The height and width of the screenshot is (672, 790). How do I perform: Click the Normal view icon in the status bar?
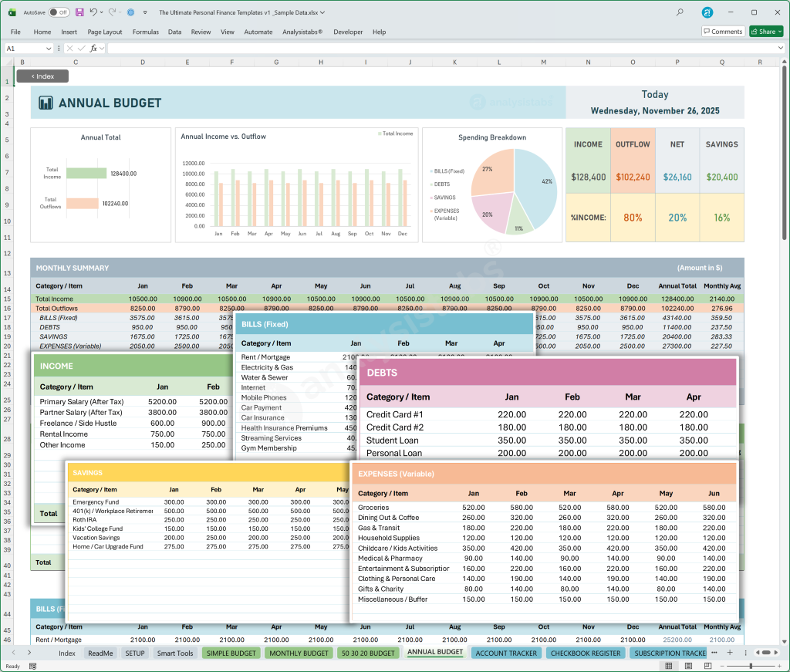pyautogui.click(x=669, y=665)
